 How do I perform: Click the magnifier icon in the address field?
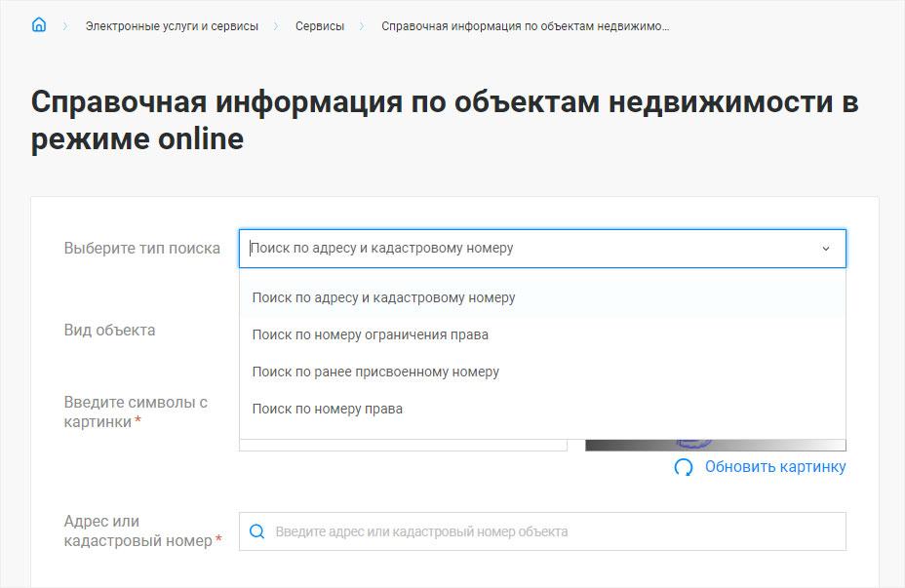[x=257, y=531]
